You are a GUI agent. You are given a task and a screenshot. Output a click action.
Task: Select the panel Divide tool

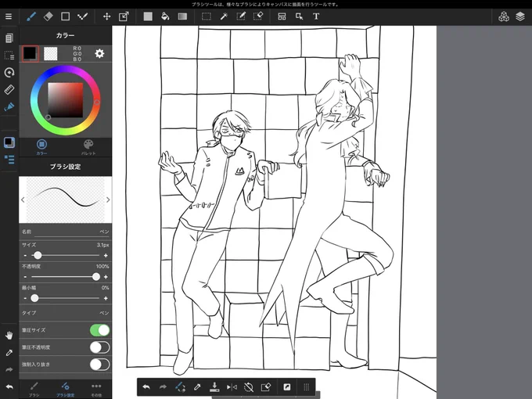tap(282, 16)
